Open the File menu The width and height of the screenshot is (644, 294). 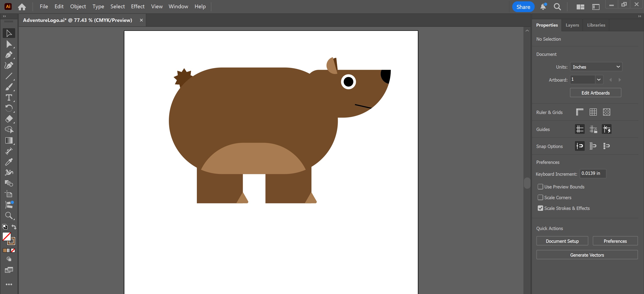click(x=44, y=6)
